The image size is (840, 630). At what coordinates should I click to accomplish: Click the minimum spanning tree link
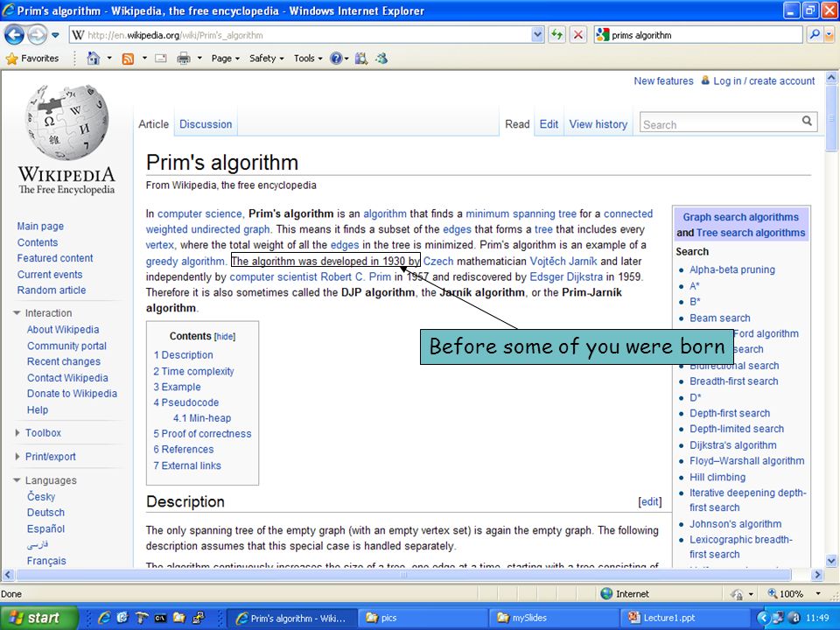521,213
